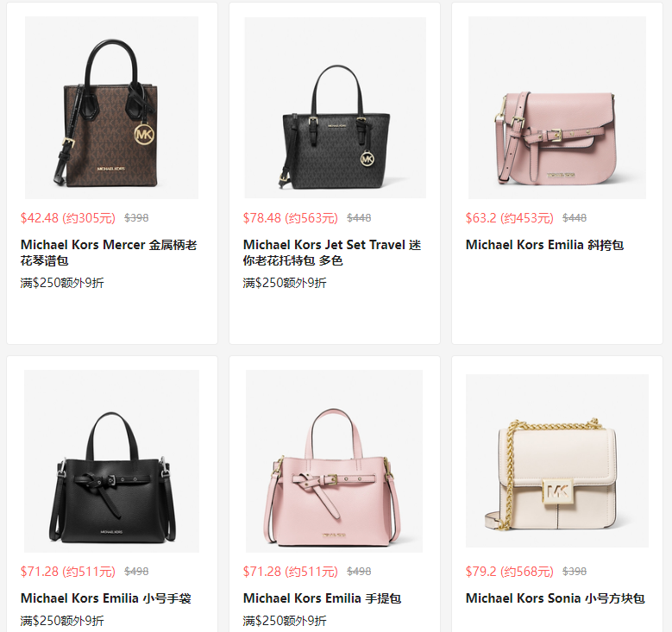Open the pink Emilia handbag picture
The width and height of the screenshot is (672, 632).
click(x=335, y=461)
